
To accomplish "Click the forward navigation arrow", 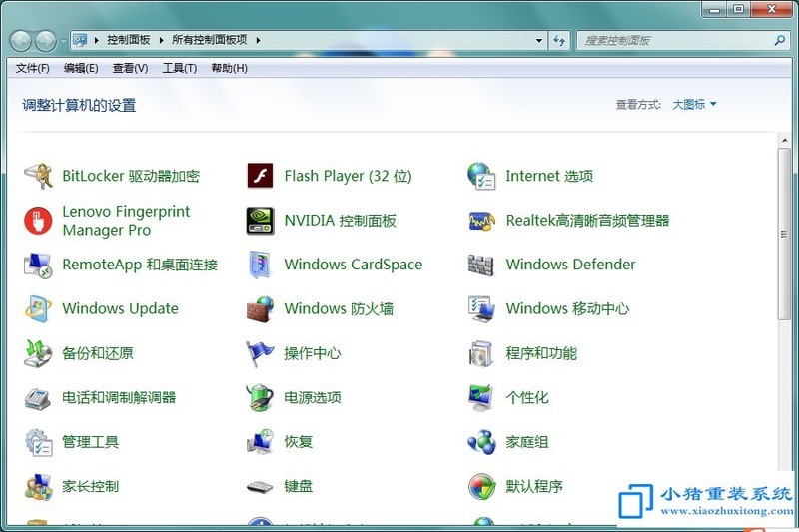I will click(x=45, y=41).
